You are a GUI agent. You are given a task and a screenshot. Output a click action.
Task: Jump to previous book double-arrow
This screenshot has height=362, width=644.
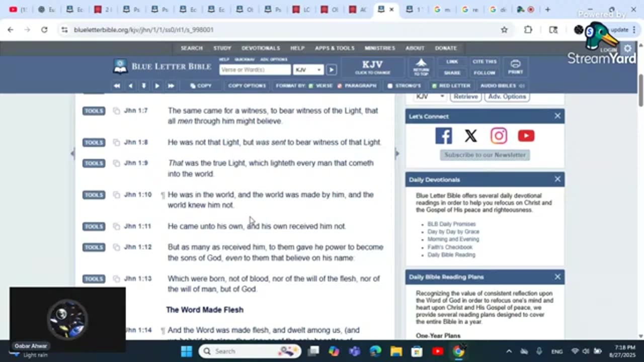click(117, 86)
